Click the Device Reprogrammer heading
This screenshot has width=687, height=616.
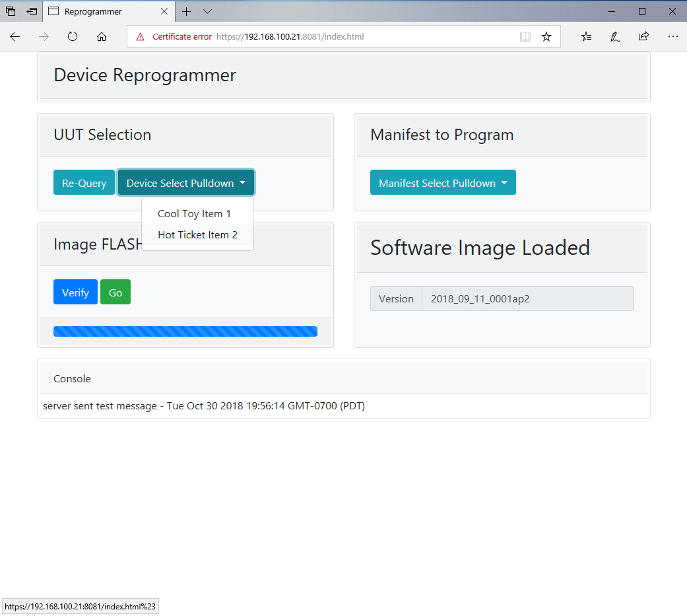pyautogui.click(x=145, y=75)
